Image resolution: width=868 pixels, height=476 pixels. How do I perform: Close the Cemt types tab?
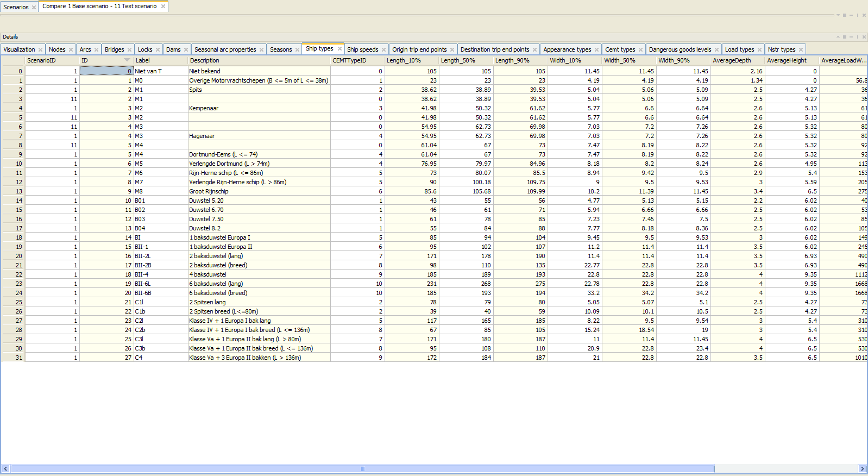(640, 49)
